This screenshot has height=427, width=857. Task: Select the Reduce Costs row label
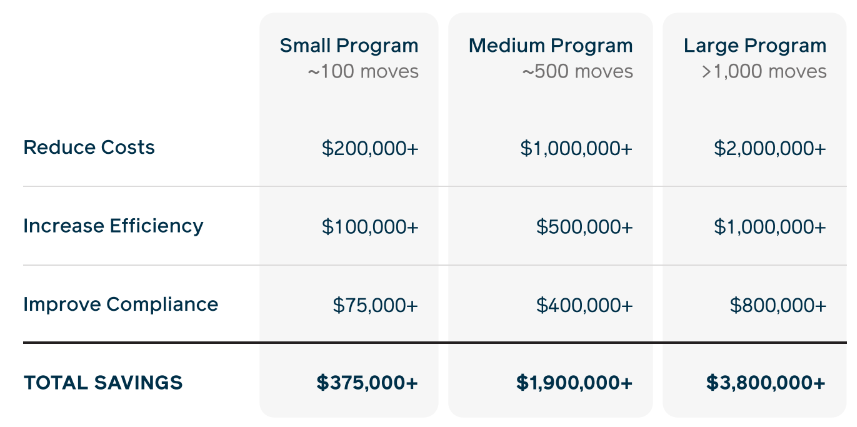89,148
